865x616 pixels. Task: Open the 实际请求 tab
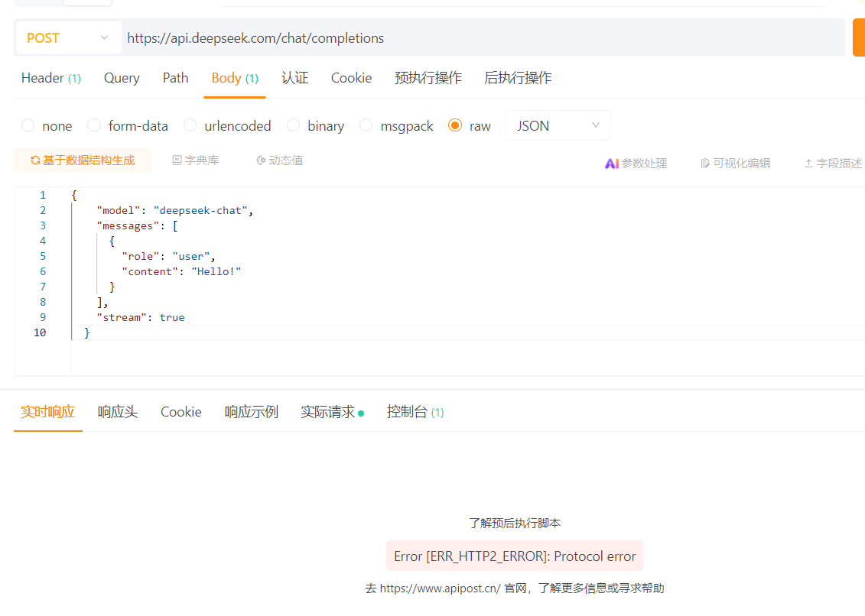tap(332, 412)
